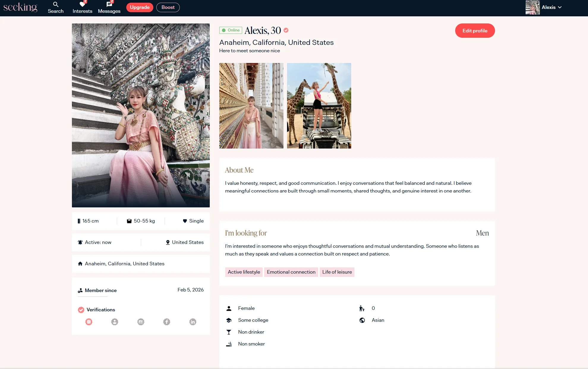
Task: Expand the Alexis account dropdown chevron
Action: point(560,7)
